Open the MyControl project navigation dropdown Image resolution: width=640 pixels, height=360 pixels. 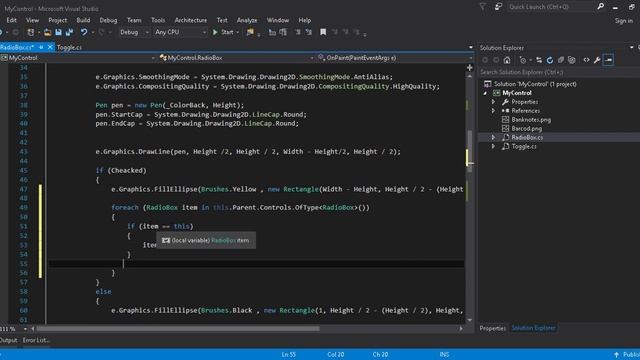78,58
